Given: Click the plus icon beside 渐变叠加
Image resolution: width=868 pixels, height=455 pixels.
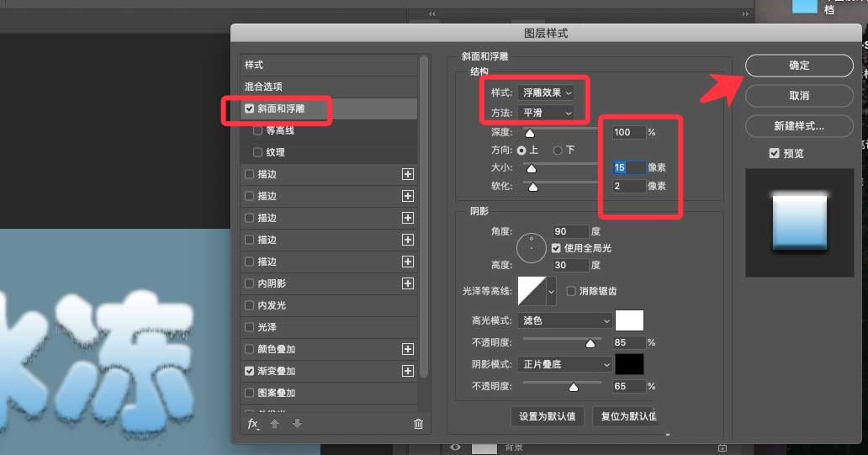Looking at the screenshot, I should point(408,371).
